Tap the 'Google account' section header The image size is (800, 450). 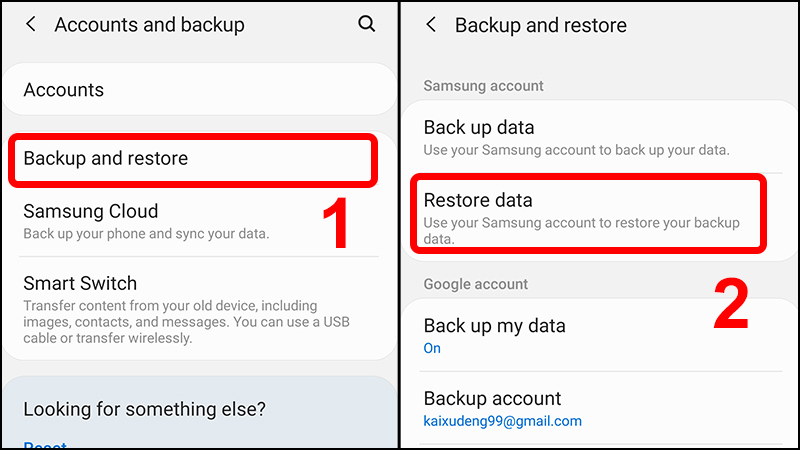[x=476, y=284]
